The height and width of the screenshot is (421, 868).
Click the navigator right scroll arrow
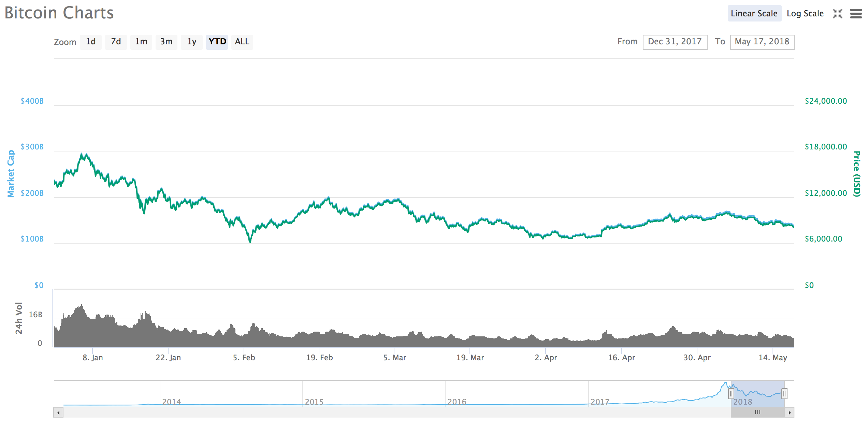click(x=790, y=412)
